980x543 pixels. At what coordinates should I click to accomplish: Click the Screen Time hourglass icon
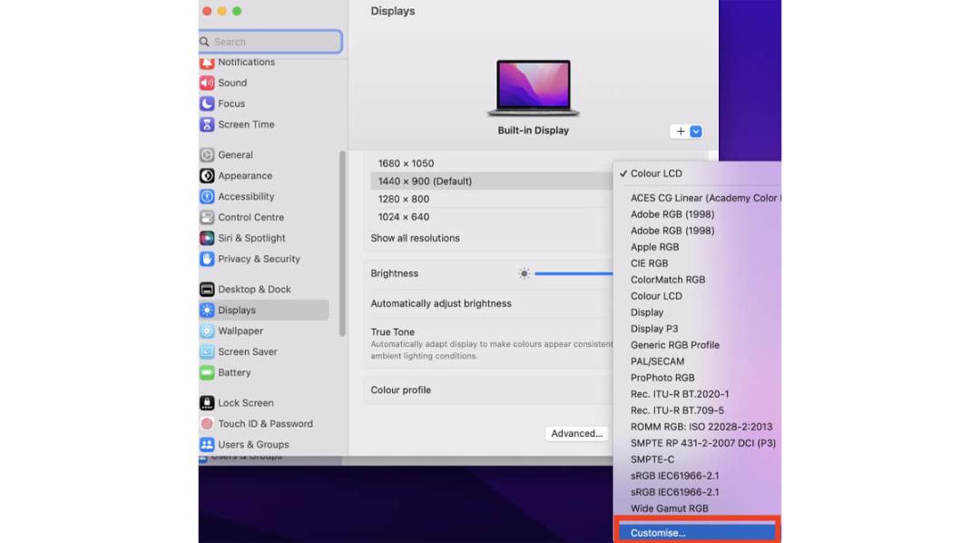click(x=207, y=124)
